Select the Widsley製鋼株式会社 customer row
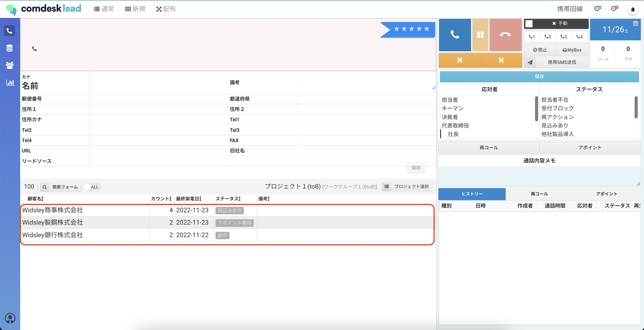Screen dimensions: 644x330 [53, 222]
